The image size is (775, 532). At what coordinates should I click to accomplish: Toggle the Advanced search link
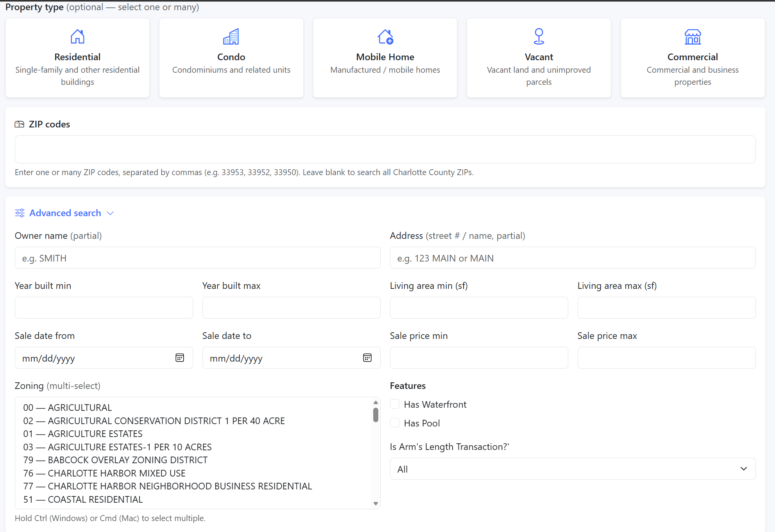(x=65, y=213)
